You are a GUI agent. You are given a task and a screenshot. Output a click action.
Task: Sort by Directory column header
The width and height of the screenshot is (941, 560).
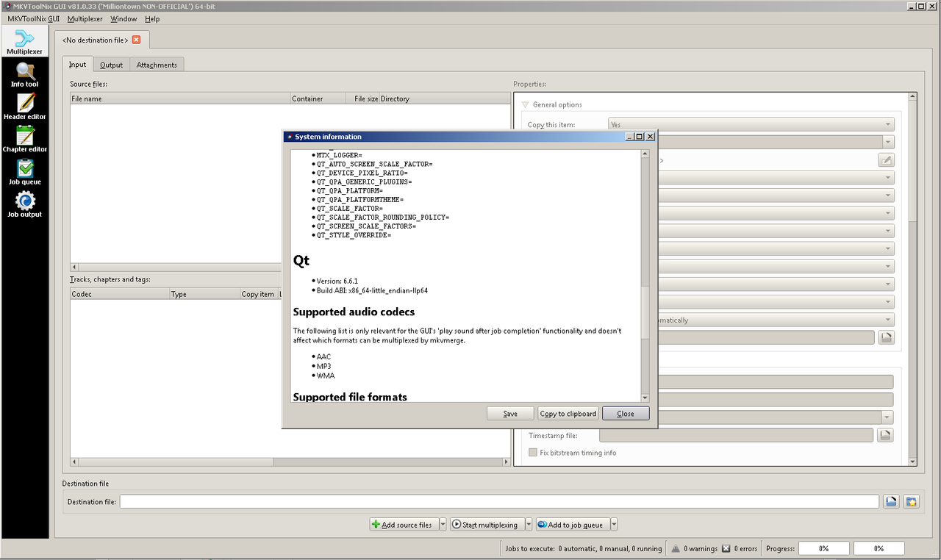[x=445, y=98]
